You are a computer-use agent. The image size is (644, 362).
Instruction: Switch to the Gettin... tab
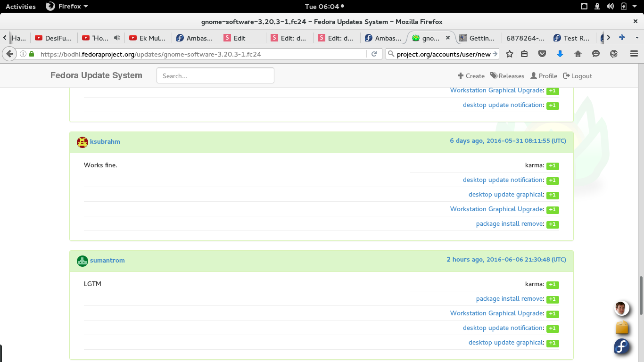[478, 38]
